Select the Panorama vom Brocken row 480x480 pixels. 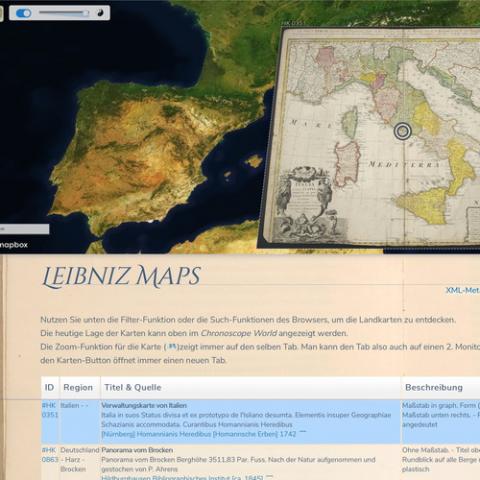click(261, 463)
